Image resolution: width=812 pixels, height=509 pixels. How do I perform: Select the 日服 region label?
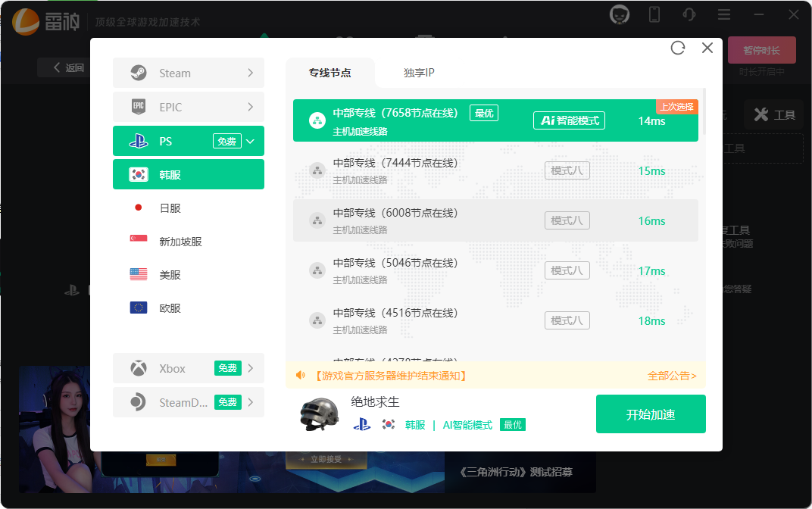click(x=170, y=208)
